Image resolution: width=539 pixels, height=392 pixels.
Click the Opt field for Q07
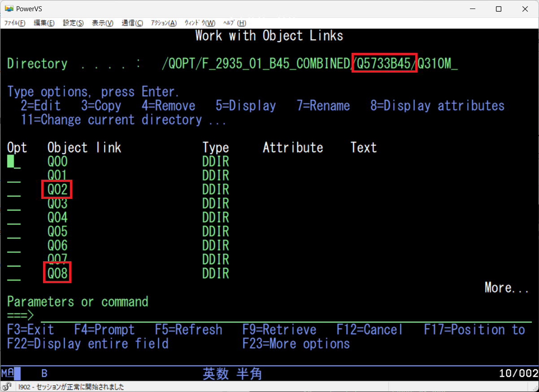tap(13, 259)
